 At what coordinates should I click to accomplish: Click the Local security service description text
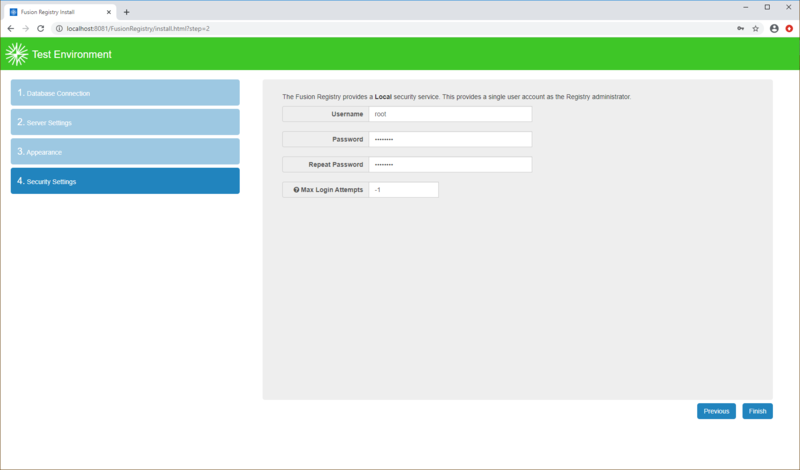(x=457, y=96)
